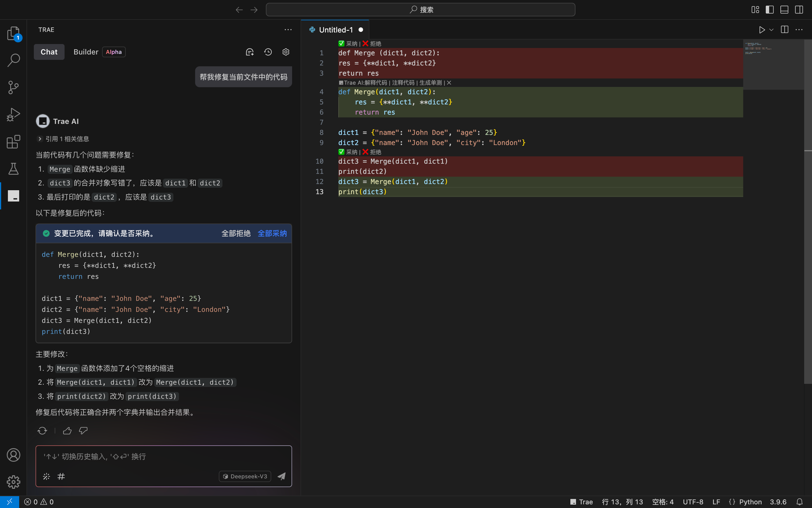Open the TRAE panel more actions menu
812x508 pixels.
coord(288,30)
